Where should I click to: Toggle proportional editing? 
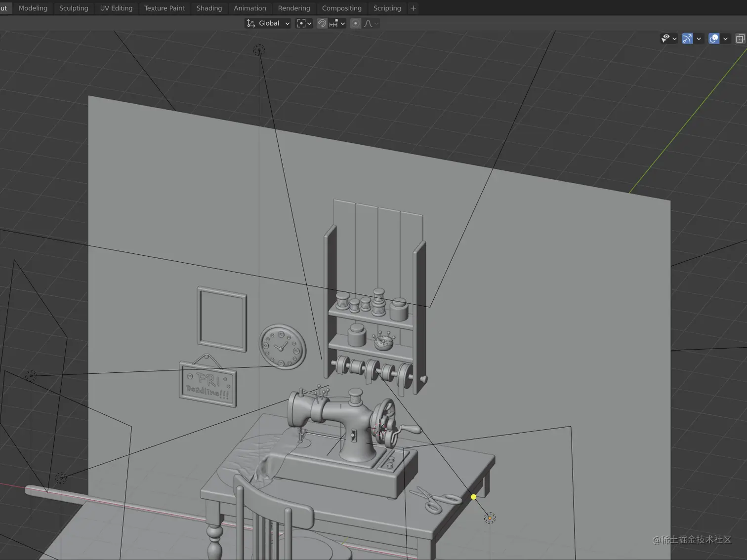pos(355,23)
